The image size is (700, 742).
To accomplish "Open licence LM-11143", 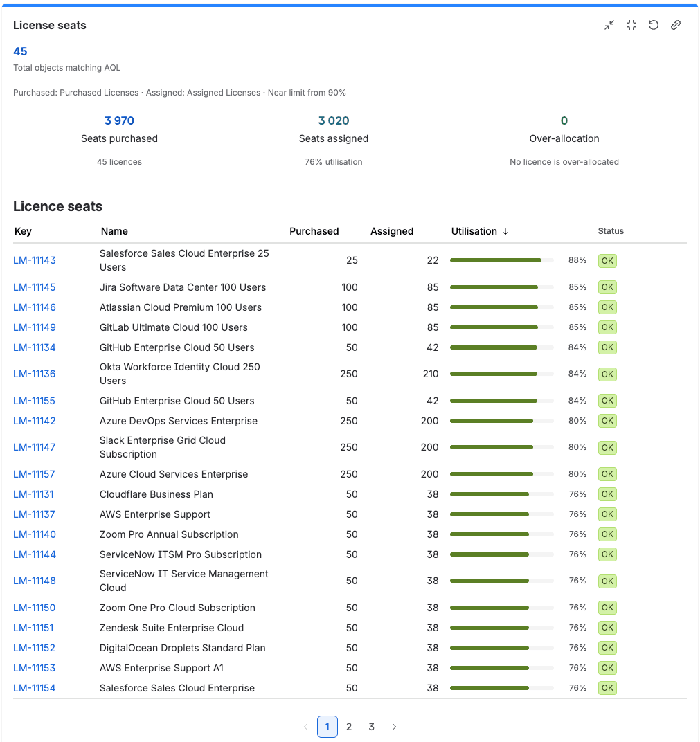I will point(35,260).
